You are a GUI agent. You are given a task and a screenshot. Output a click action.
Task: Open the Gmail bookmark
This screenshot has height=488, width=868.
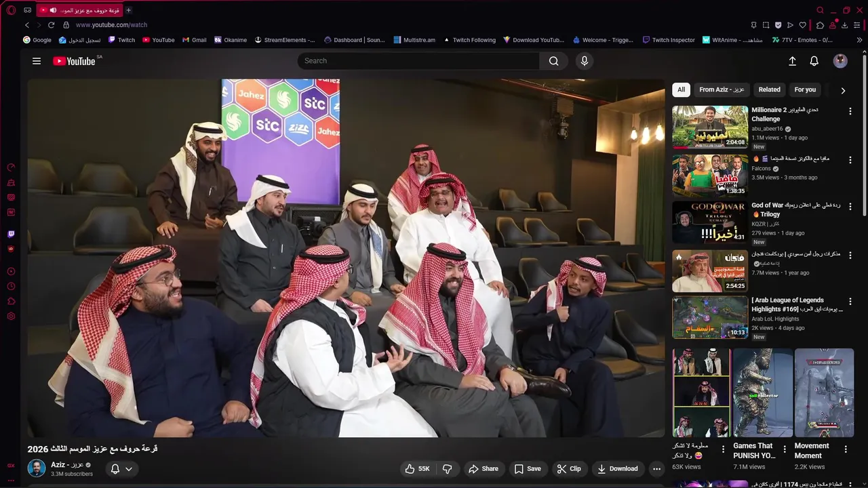(194, 40)
